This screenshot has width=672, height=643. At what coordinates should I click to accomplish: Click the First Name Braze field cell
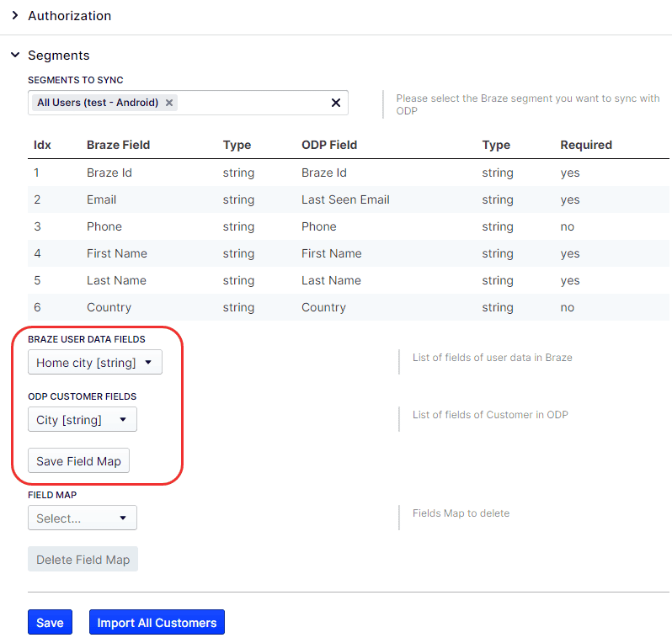[117, 253]
